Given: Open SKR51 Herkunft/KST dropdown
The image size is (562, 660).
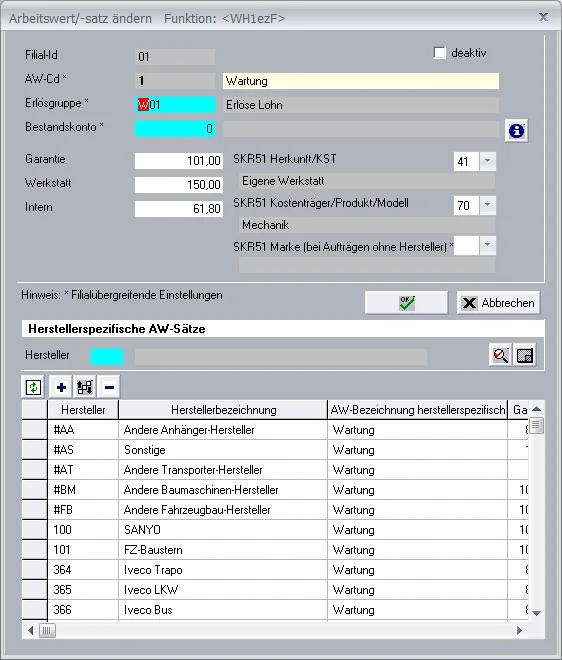Looking at the screenshot, I should click(487, 161).
